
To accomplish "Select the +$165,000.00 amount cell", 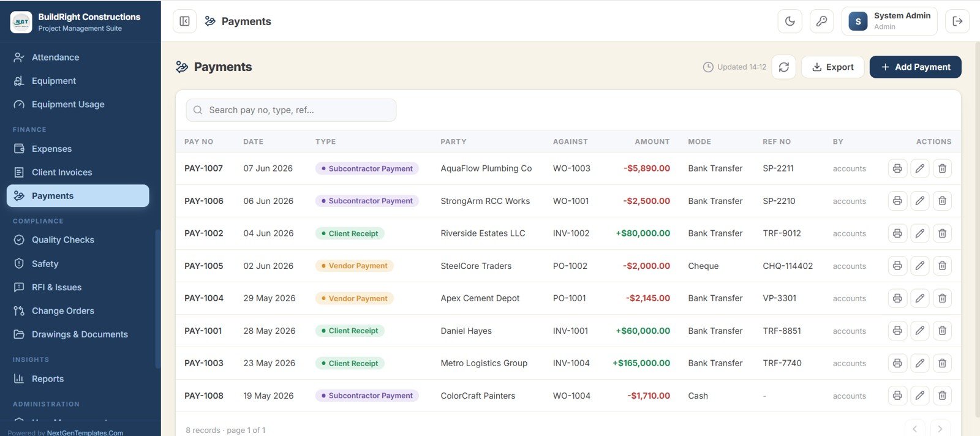I will 641,363.
